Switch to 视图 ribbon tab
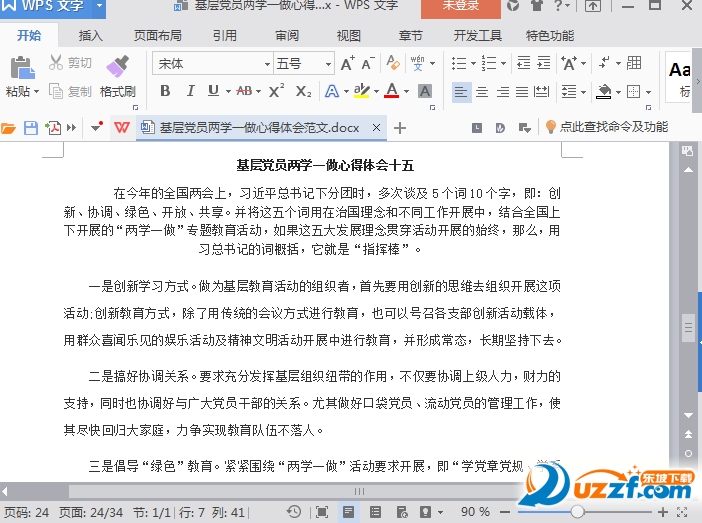This screenshot has height=523, width=702. 348,35
